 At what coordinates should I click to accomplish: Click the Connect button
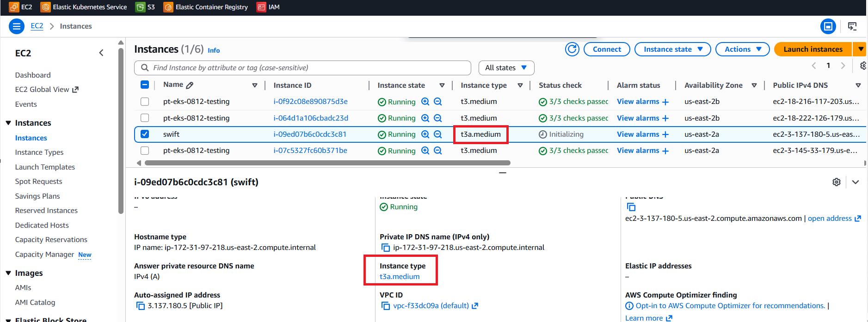tap(607, 49)
